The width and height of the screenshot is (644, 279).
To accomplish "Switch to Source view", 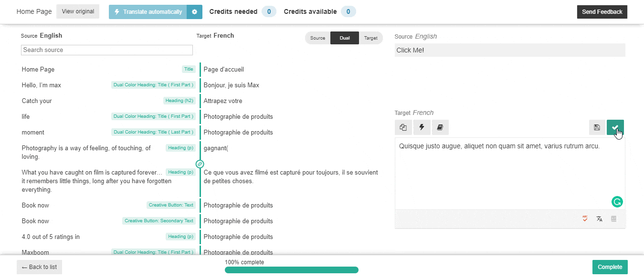I will [x=317, y=38].
